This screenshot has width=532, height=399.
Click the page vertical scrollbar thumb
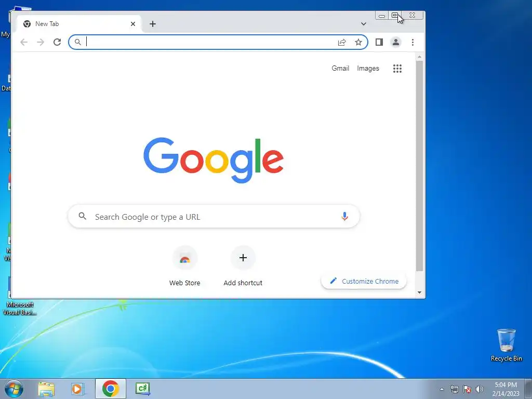pos(419,166)
